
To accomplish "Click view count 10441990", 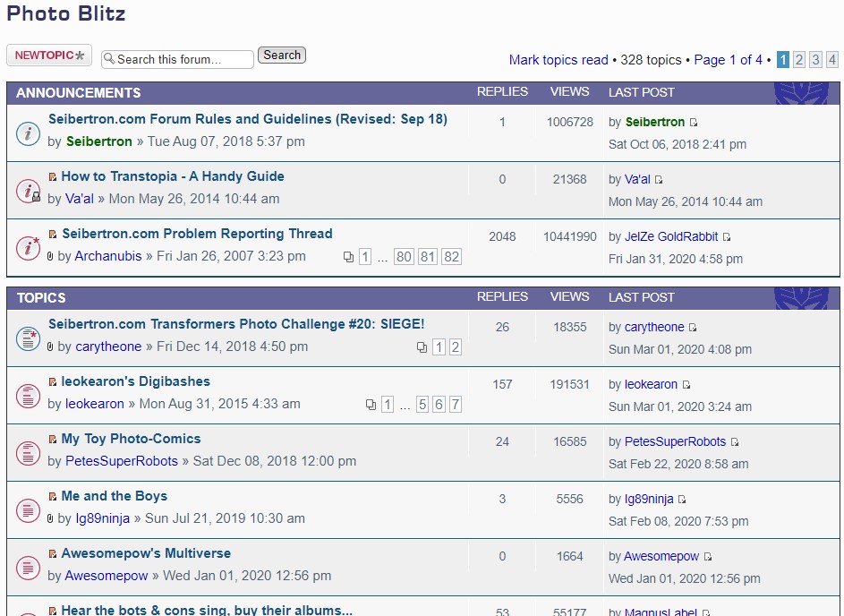I will click(569, 237).
